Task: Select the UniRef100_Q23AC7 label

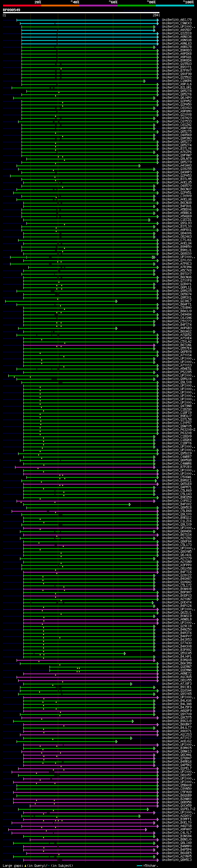Action: point(177,301)
